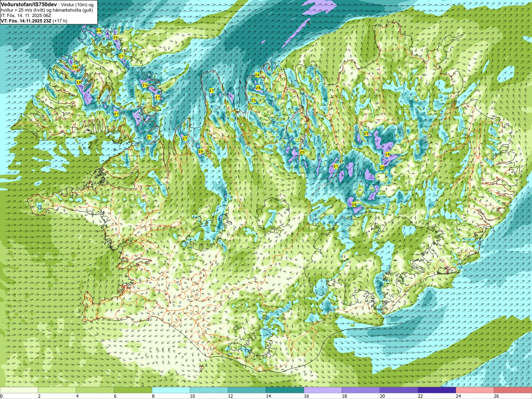Click the scale number 8
Screen dimensions: 532x399
153,396
